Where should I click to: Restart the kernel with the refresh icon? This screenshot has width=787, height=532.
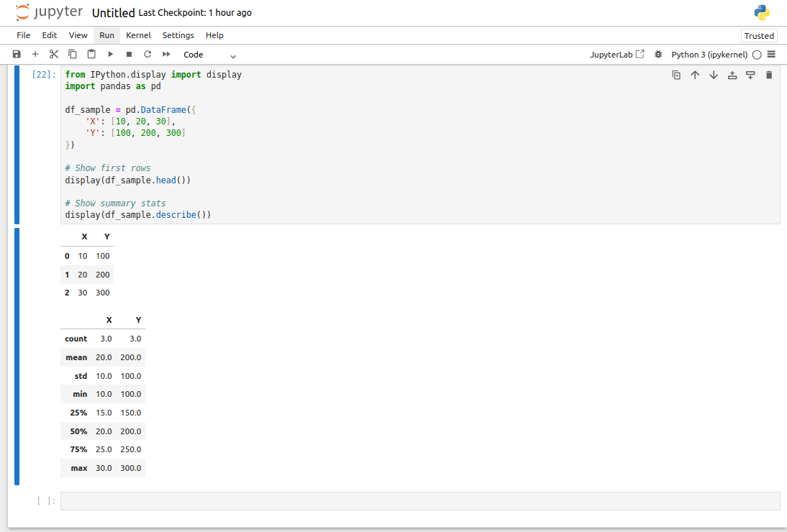tap(147, 55)
